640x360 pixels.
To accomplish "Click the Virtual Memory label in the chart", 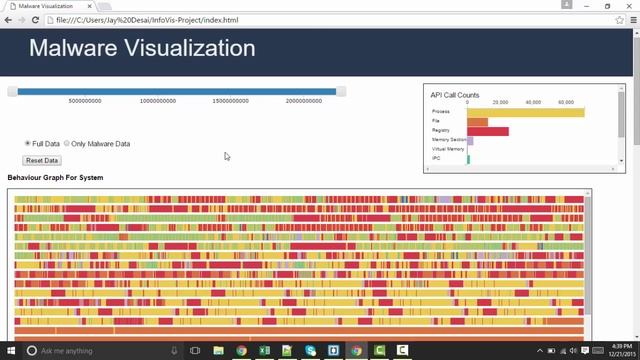I will point(448,149).
